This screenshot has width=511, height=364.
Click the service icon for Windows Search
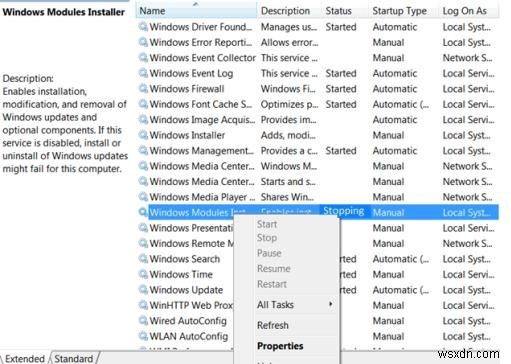[143, 259]
